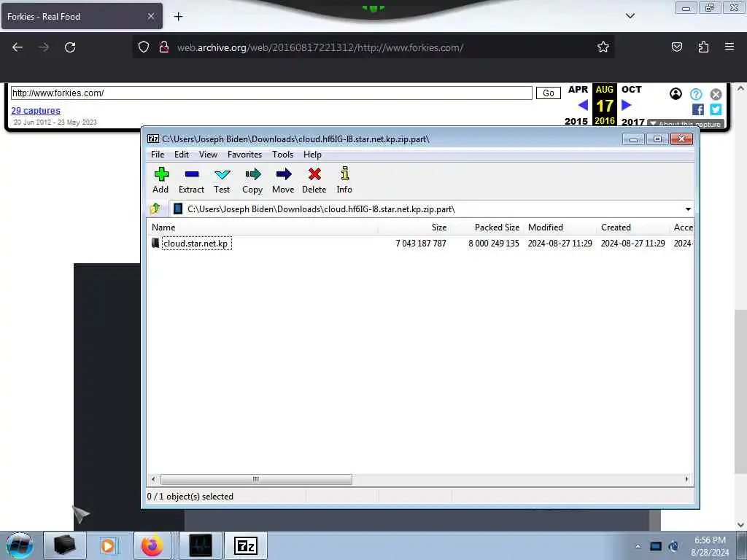Click the Wayback Machine URL input field

point(271,93)
